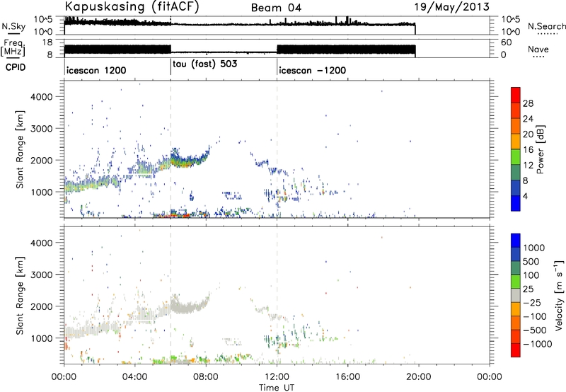Viewport: 566px width, 392px height.
Task: Click the 3000 tick in velocity panel
Action: [x=41, y=275]
